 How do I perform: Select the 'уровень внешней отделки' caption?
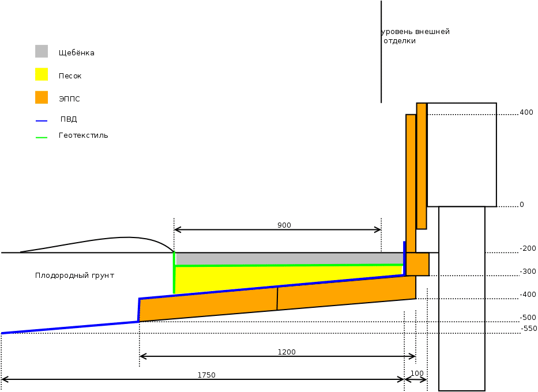point(415,36)
